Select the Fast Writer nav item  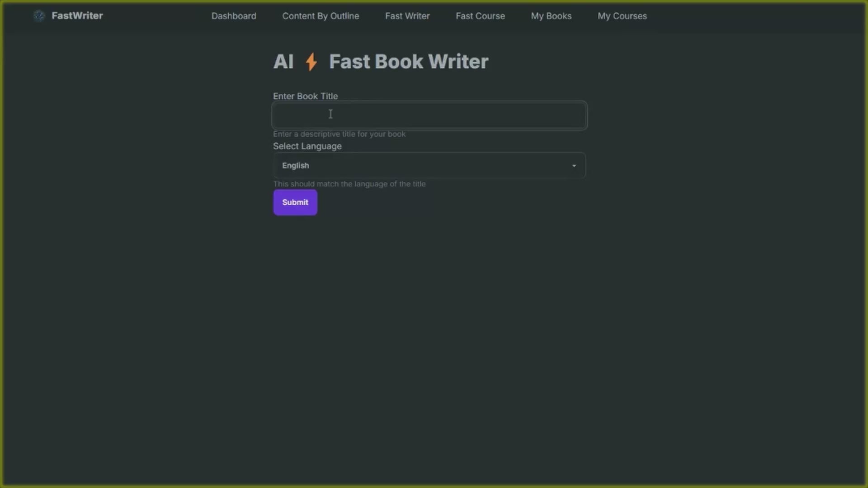(x=407, y=16)
